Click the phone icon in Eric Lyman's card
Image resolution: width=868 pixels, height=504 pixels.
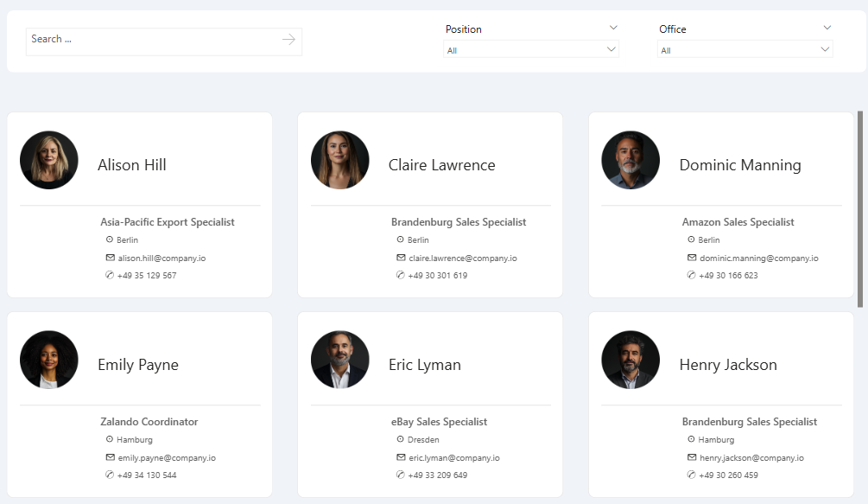click(400, 475)
